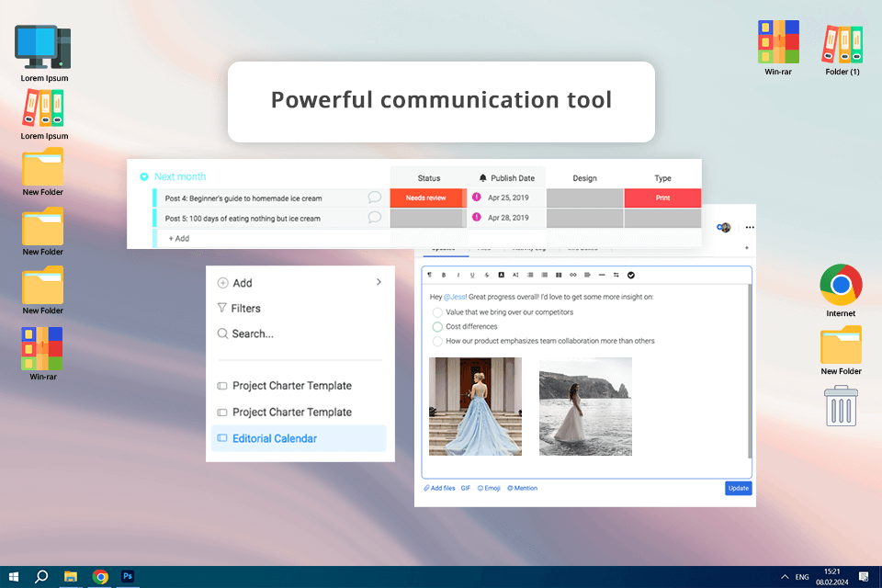Click the ENG language indicator in the taskbar
The height and width of the screenshot is (588, 882).
[x=802, y=577]
